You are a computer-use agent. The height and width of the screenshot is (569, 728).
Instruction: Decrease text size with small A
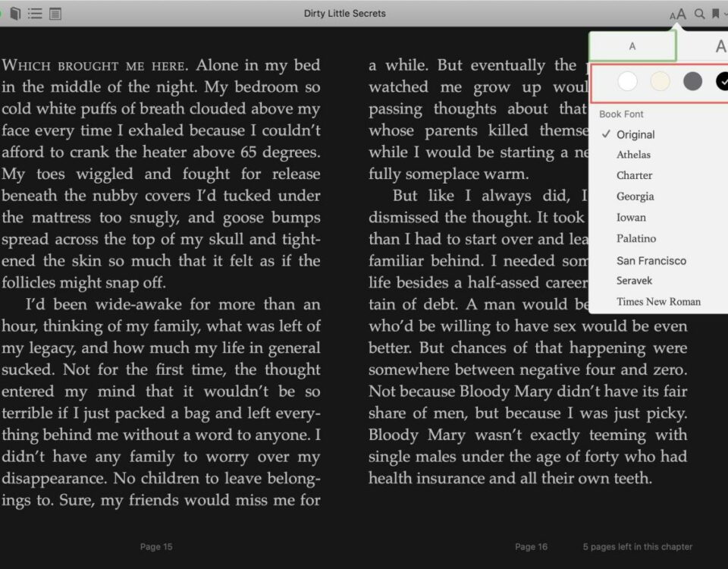[x=632, y=46]
